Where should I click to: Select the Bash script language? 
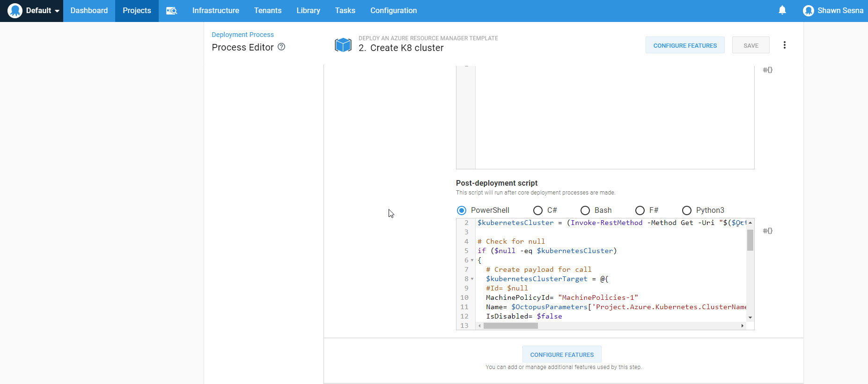click(x=585, y=210)
